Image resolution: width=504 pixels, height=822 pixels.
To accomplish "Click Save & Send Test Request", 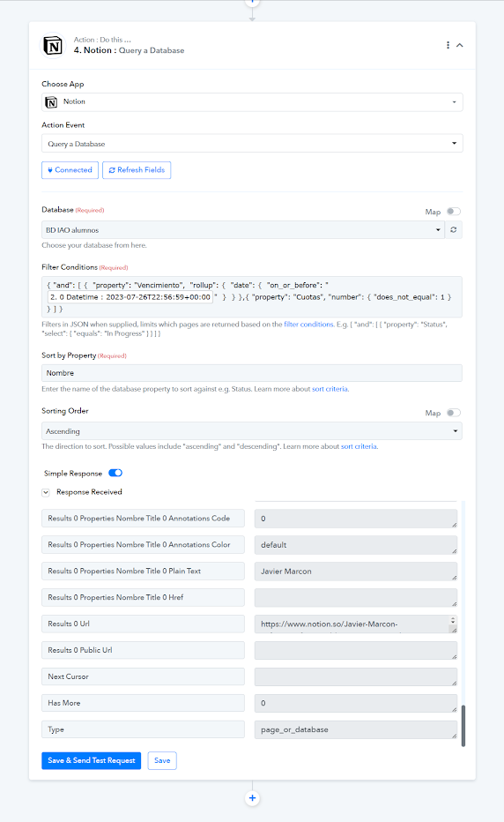I will coord(91,760).
